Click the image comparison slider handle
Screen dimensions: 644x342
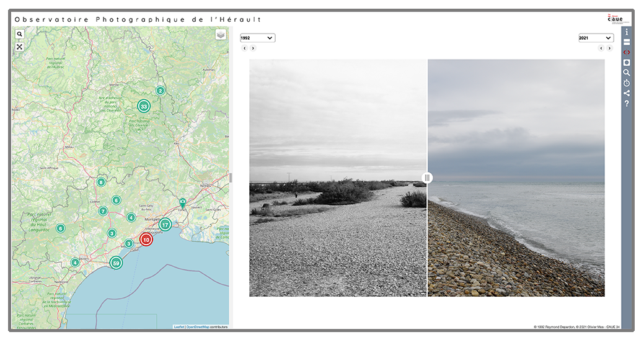(427, 178)
